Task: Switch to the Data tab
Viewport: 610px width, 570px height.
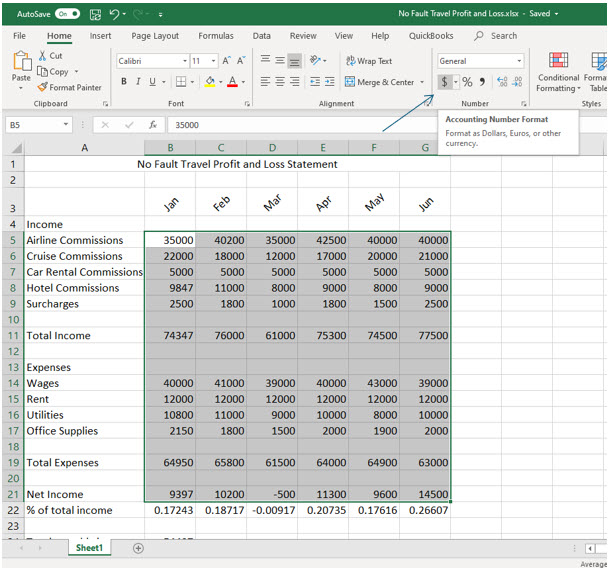Action: (261, 36)
